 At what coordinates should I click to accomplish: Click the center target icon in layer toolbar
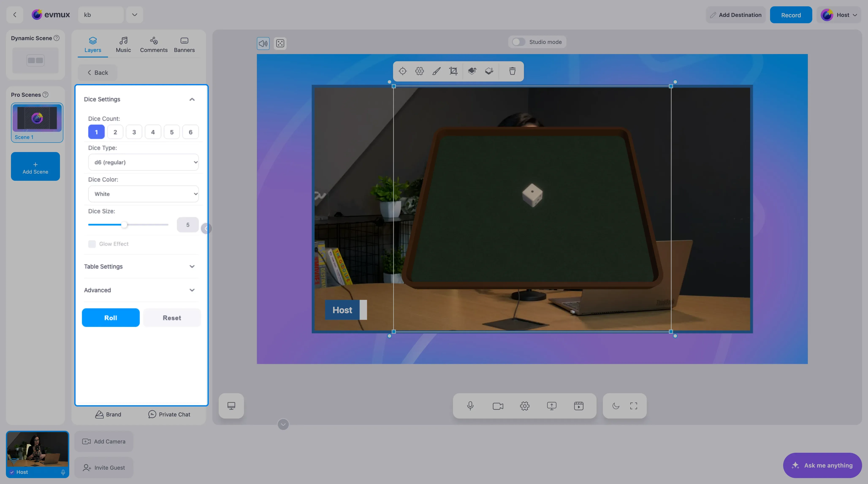tap(403, 71)
